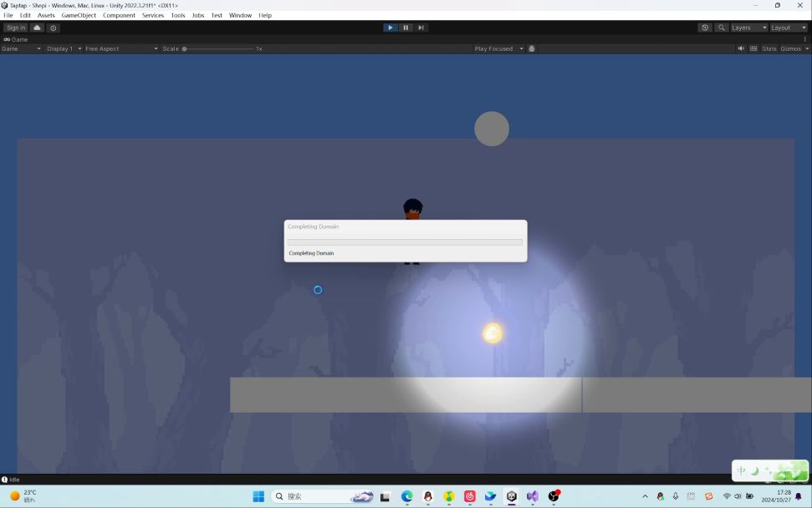Viewport: 812px width, 508px height.
Task: Toggle the Gizmos button in Game view
Action: (791, 48)
